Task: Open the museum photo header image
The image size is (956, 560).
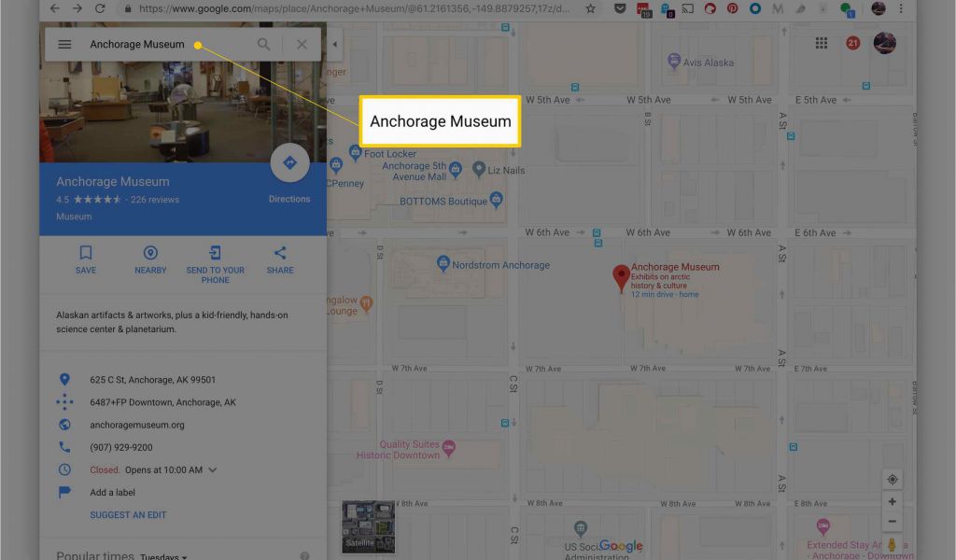Action: (183, 111)
